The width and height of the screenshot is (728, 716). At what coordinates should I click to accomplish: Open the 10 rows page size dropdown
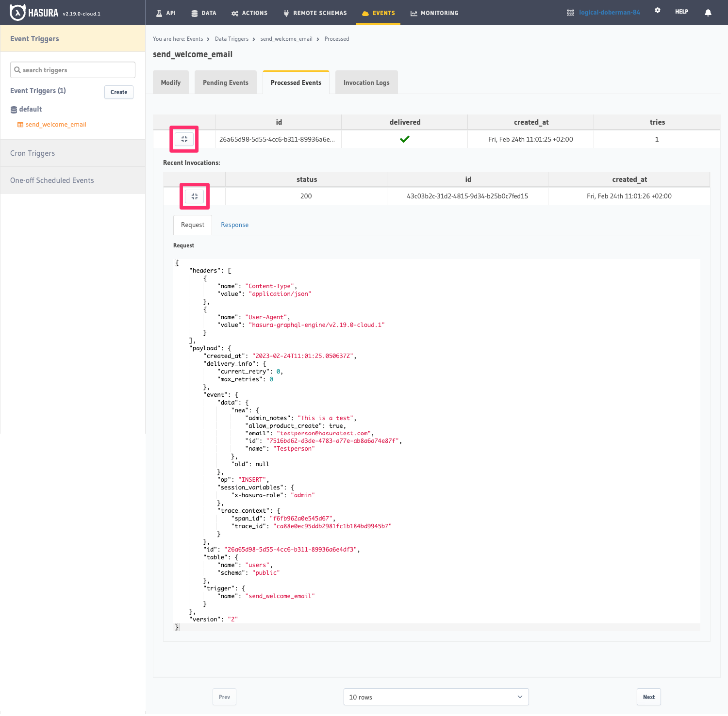pos(435,697)
